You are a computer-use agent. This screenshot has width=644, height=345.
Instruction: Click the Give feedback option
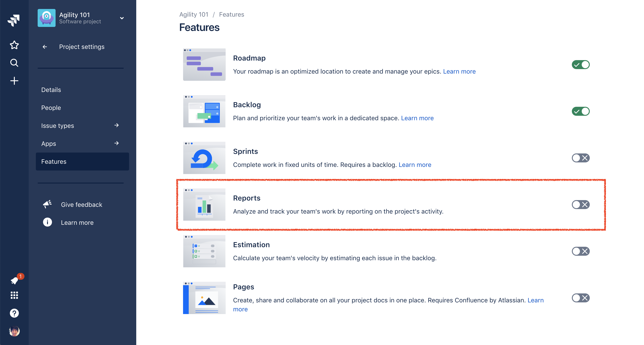pos(82,204)
